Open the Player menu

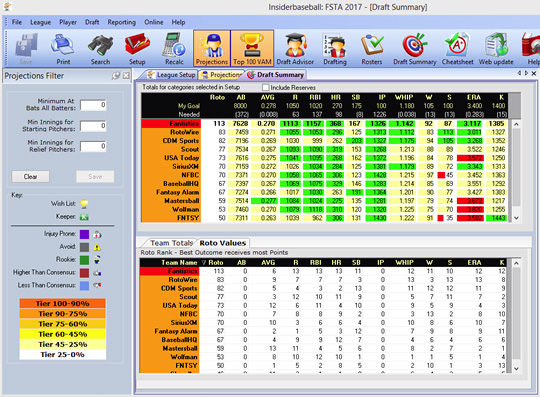click(x=68, y=22)
